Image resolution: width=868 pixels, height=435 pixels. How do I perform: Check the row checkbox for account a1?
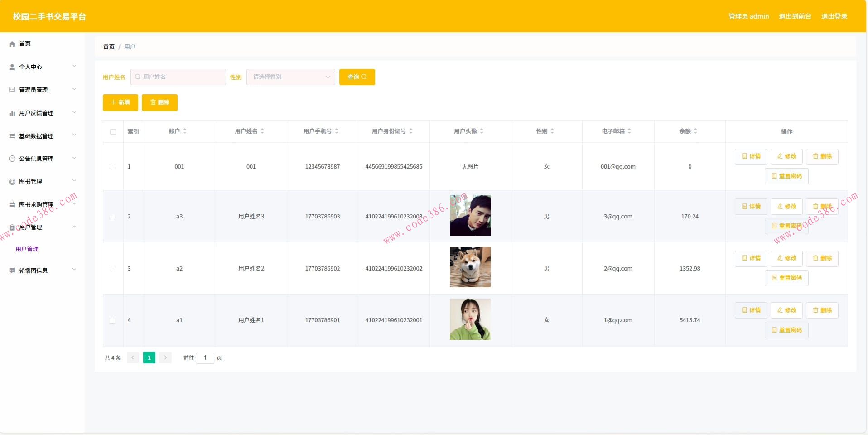pyautogui.click(x=112, y=320)
